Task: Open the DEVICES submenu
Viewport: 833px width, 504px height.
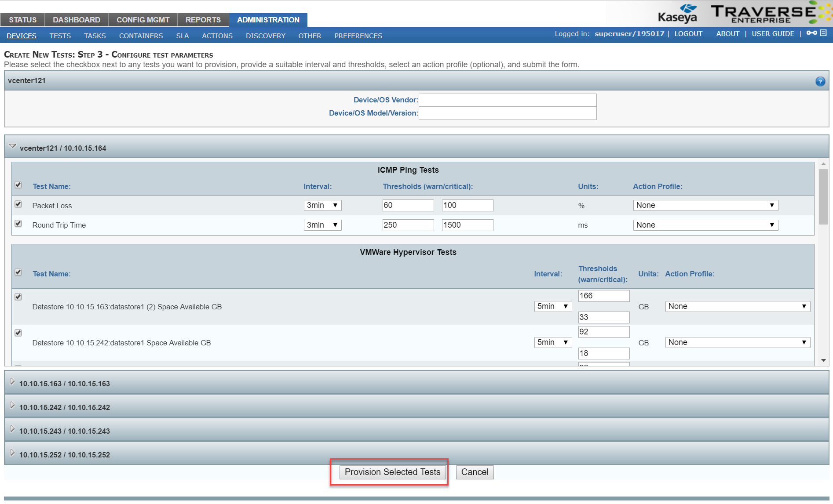Action: point(22,36)
